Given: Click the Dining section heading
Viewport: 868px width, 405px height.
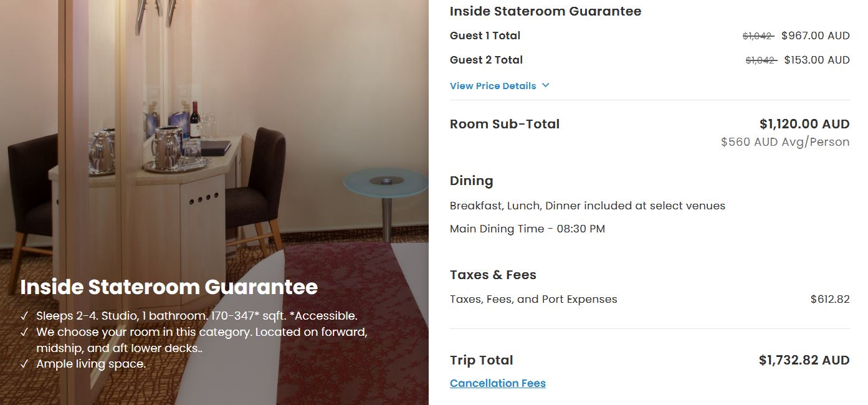Looking at the screenshot, I should pos(472,181).
